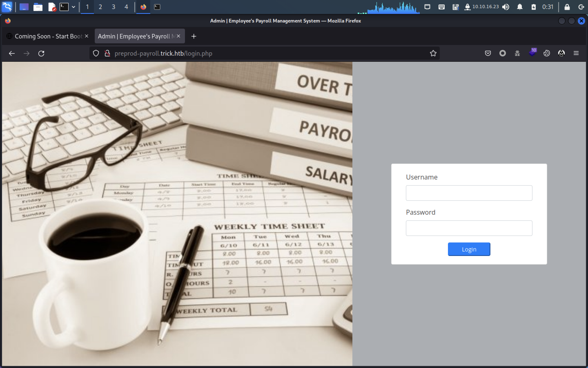The image size is (588, 368).
Task: Focus the Password input field
Action: pyautogui.click(x=469, y=228)
